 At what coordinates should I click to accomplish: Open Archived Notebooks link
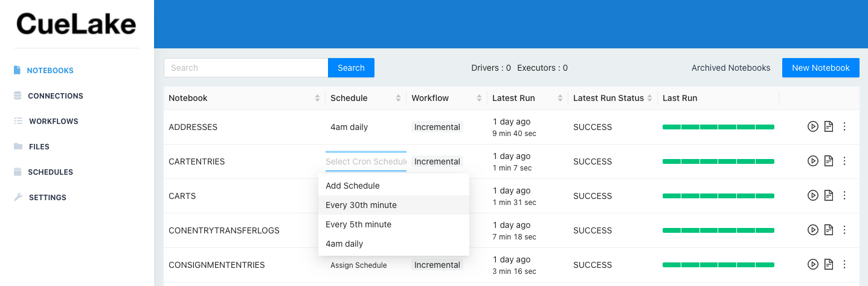coord(731,68)
